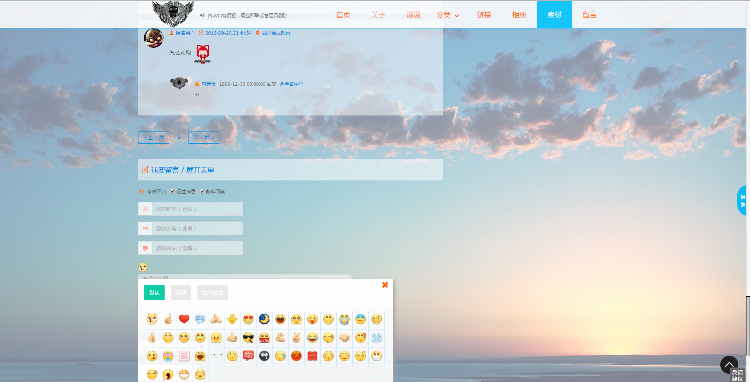This screenshot has height=382, width=750.
Task: Expand the 分类 dropdown in navigation
Action: click(447, 15)
